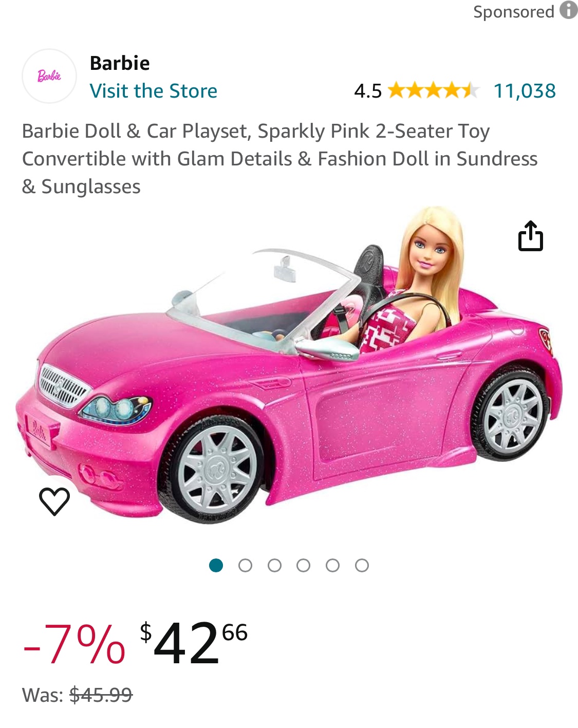Jump to the fifth carousel dot

tap(333, 566)
